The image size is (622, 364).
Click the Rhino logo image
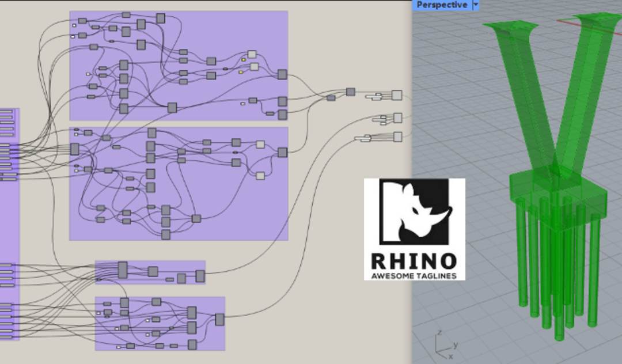click(415, 229)
